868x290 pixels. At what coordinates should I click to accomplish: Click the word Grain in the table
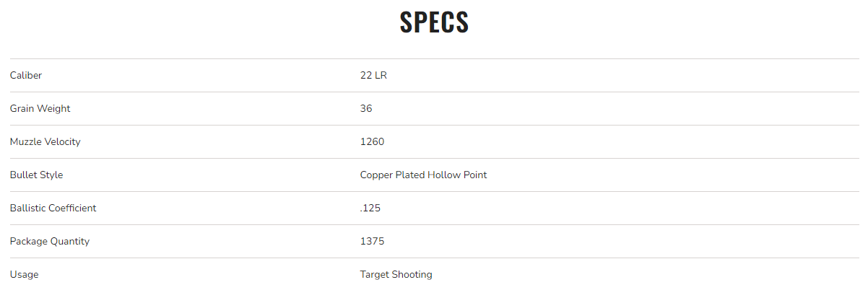[x=23, y=109]
